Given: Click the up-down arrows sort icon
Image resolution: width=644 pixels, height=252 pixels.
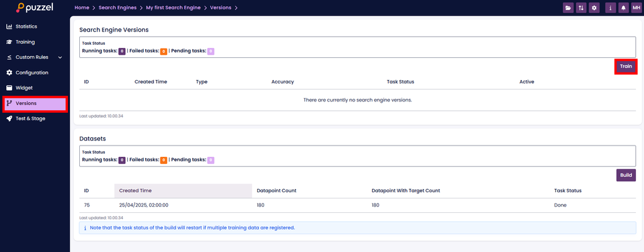Looking at the screenshot, I should click(581, 8).
